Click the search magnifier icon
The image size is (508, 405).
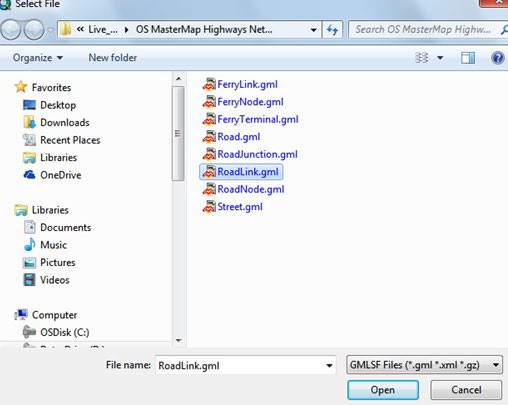[504, 30]
